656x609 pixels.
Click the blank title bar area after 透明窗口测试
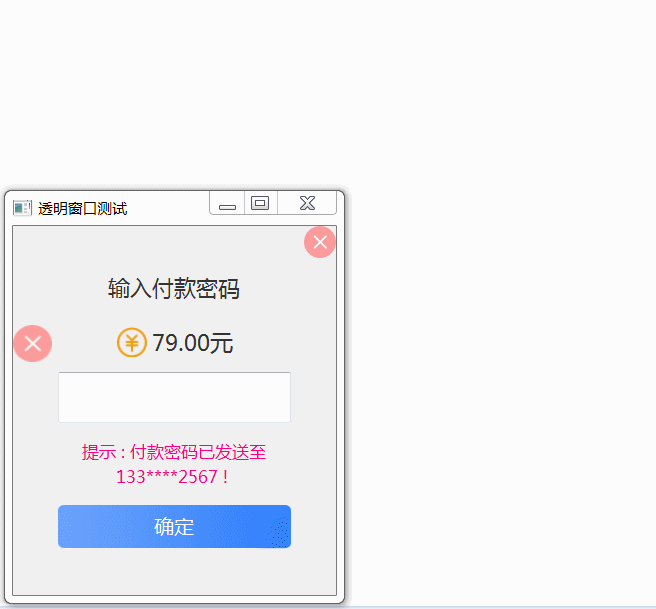(x=167, y=208)
